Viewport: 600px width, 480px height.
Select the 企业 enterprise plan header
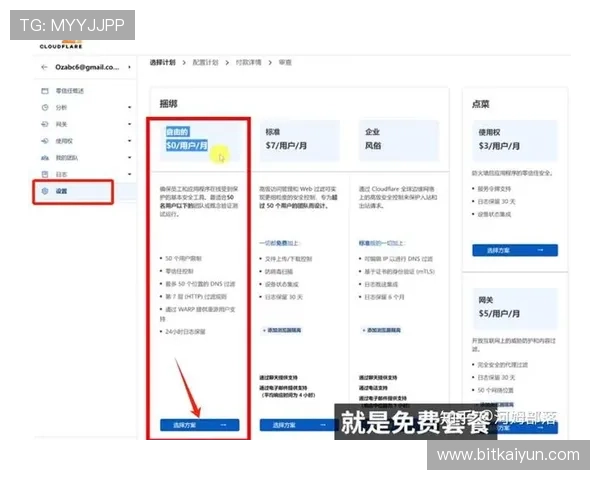pyautogui.click(x=399, y=140)
